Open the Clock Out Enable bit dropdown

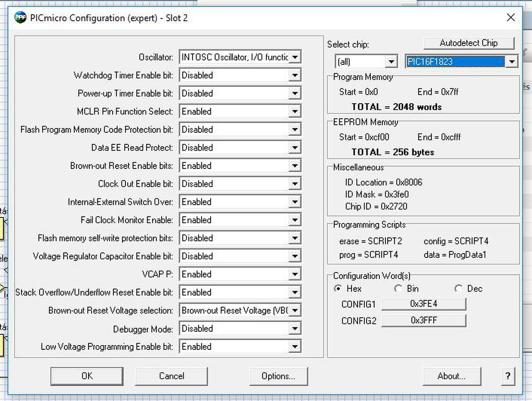(240, 184)
